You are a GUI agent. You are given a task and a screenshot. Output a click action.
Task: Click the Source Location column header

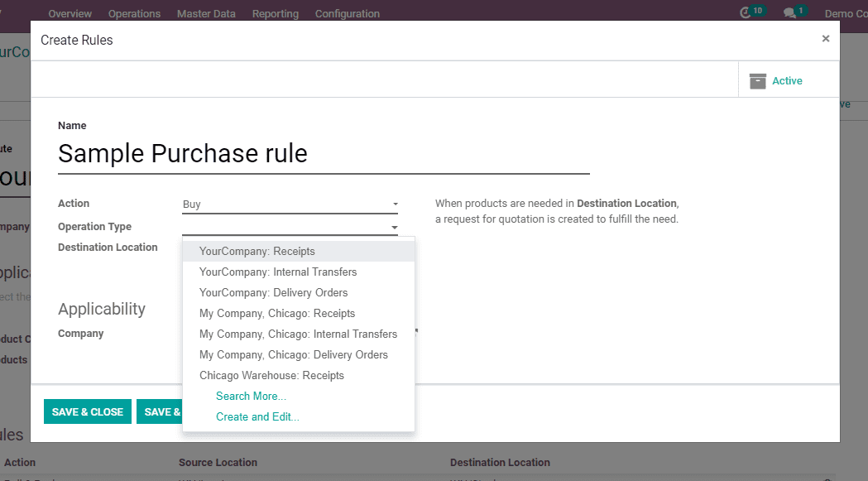218,462
